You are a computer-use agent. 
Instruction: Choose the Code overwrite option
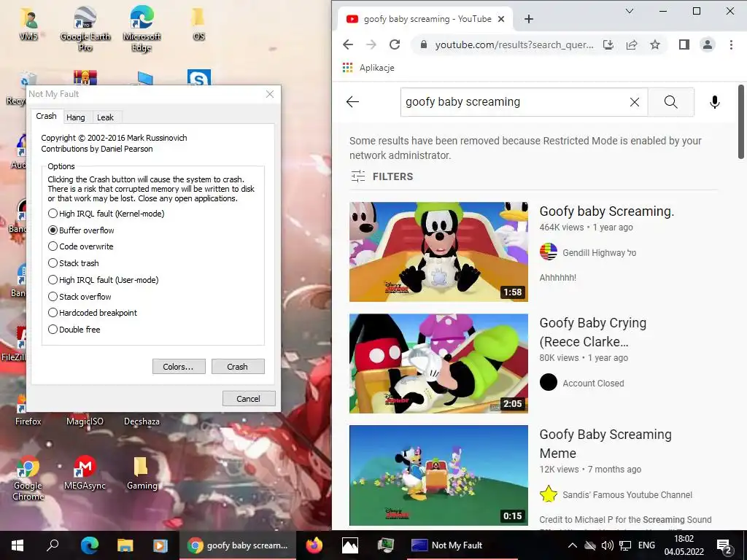80,246
